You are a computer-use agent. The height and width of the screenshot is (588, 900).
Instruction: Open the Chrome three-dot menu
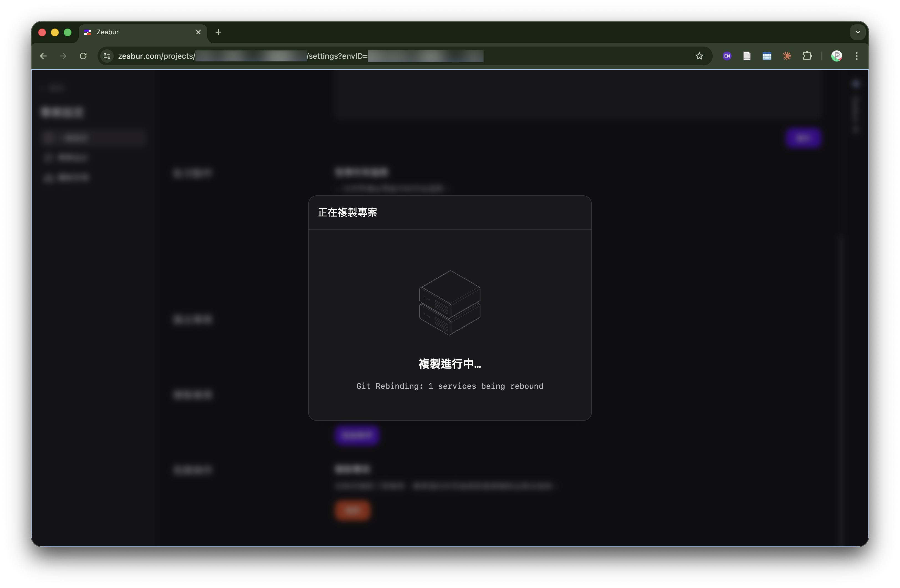pyautogui.click(x=856, y=56)
